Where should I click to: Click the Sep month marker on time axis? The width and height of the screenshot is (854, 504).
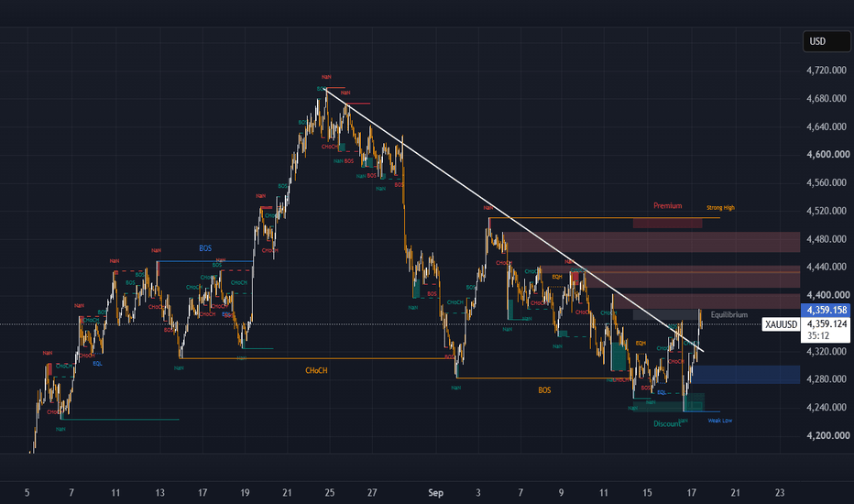point(436,493)
